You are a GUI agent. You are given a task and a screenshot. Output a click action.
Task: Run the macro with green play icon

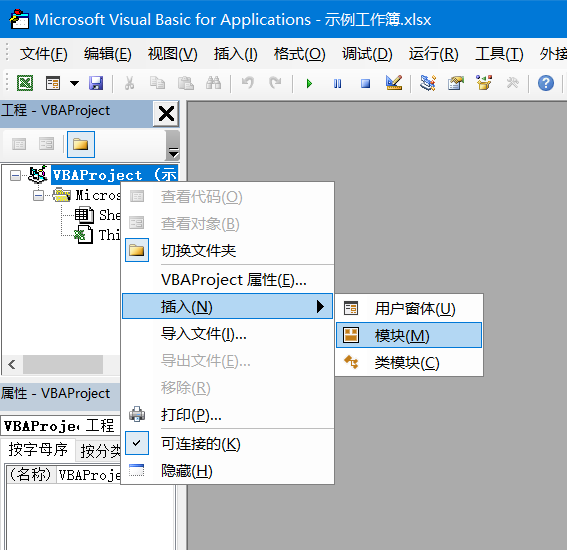click(309, 84)
